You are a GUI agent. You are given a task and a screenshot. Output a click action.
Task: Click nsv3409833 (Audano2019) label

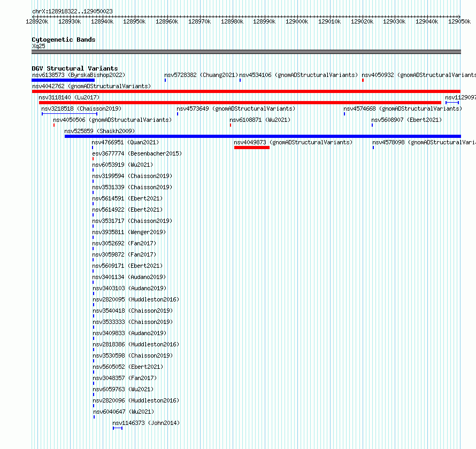(x=129, y=333)
